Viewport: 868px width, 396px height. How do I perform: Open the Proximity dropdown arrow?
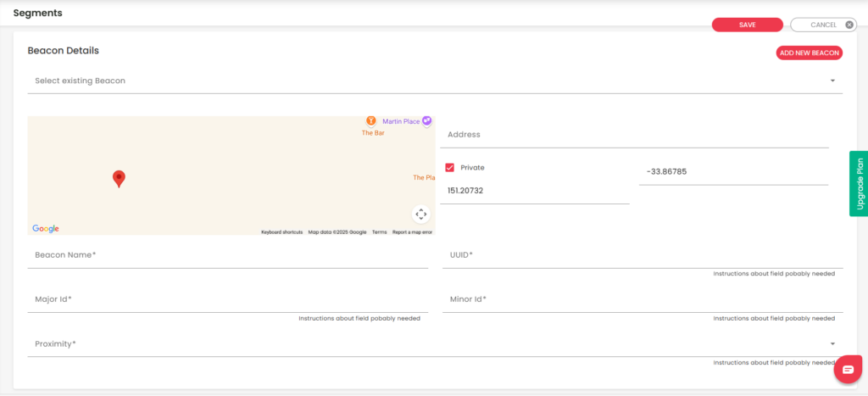[832, 344]
